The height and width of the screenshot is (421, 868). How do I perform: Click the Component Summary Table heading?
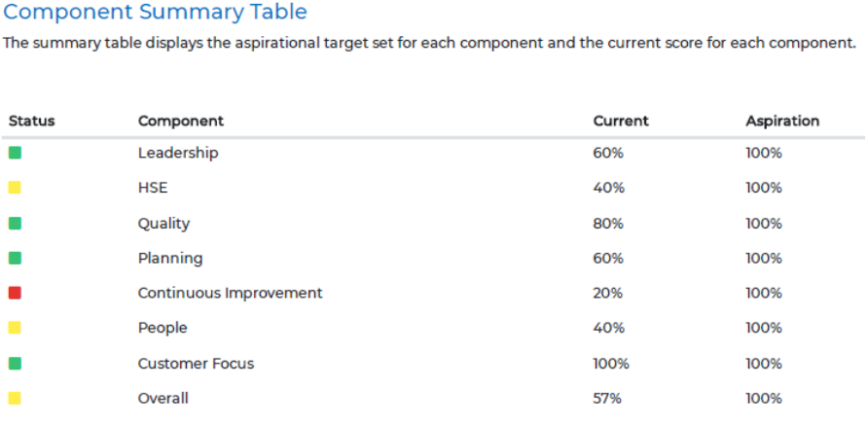[156, 13]
